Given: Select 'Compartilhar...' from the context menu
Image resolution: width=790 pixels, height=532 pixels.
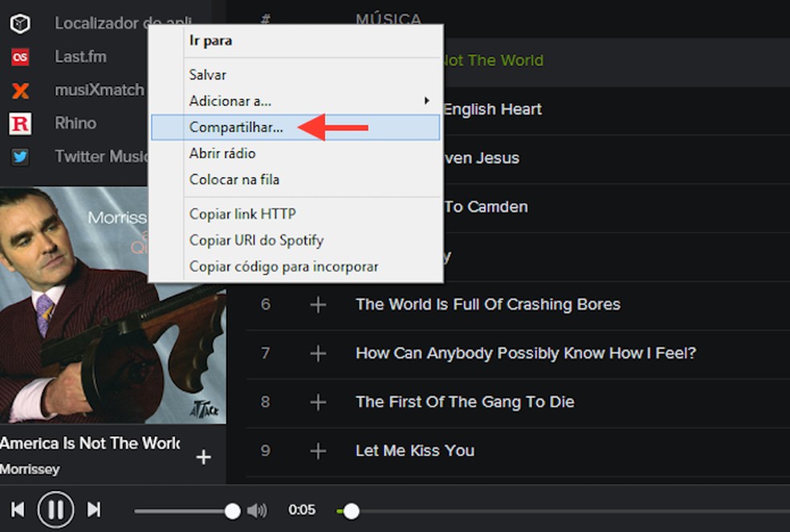Looking at the screenshot, I should tap(234, 127).
